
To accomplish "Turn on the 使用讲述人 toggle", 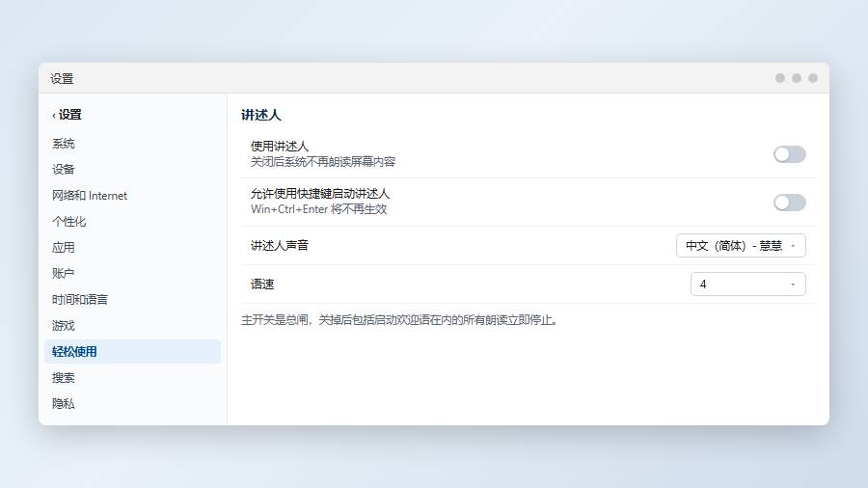I will point(789,154).
